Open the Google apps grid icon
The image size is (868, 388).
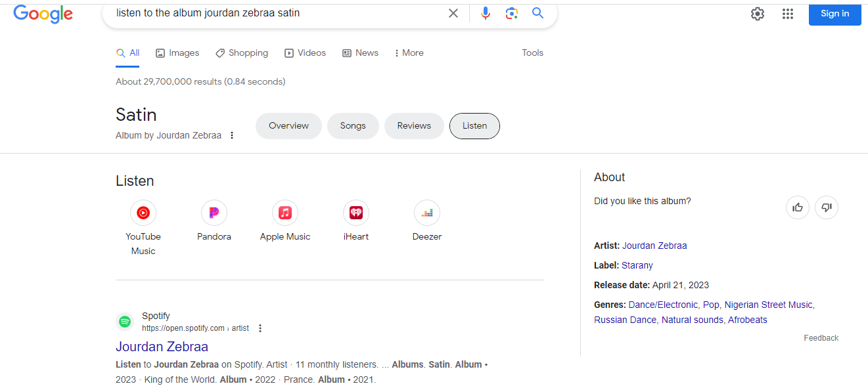[788, 14]
